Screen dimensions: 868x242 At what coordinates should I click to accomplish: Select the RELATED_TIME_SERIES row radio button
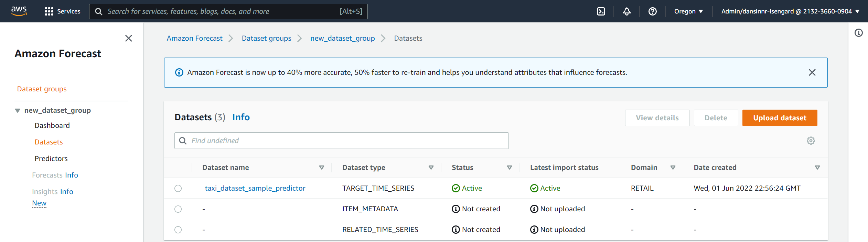pos(178,230)
